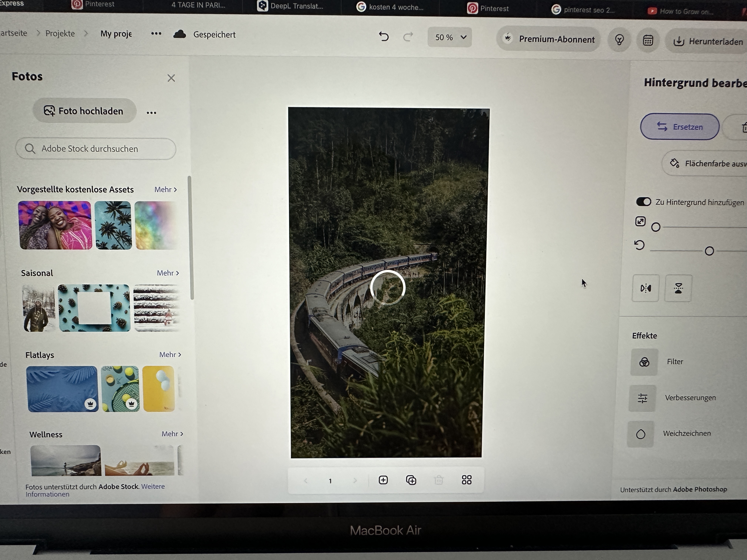The width and height of the screenshot is (747, 560).
Task: Click the flip vertical icon
Action: pyautogui.click(x=678, y=288)
